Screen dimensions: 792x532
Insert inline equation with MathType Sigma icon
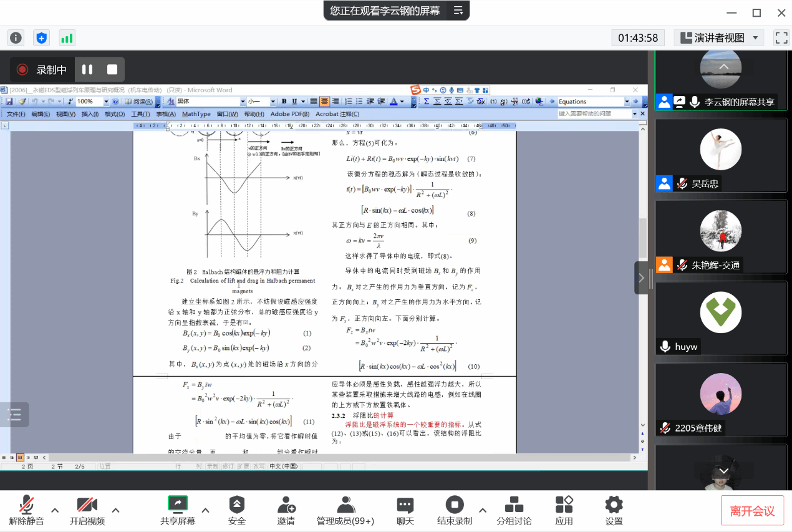click(427, 101)
